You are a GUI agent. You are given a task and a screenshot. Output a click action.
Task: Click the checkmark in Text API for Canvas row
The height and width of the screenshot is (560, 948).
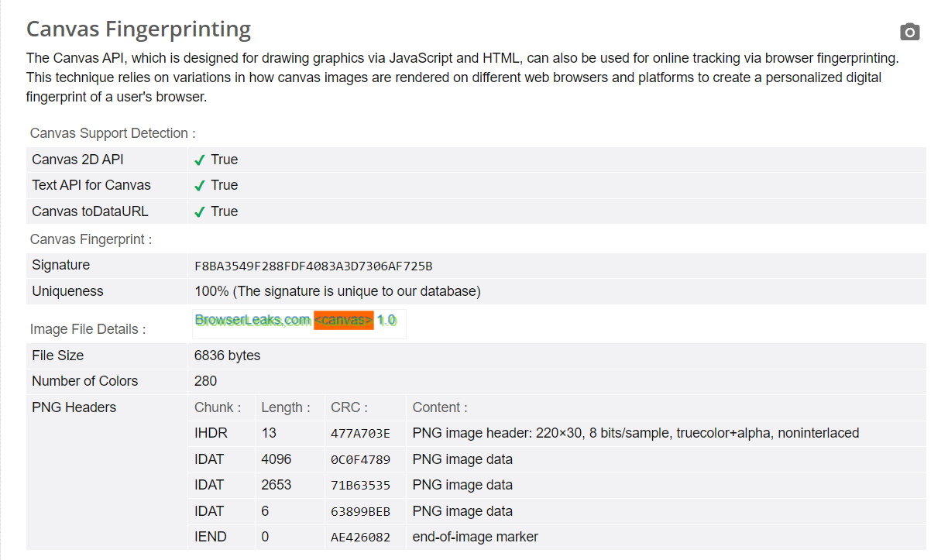coord(200,186)
